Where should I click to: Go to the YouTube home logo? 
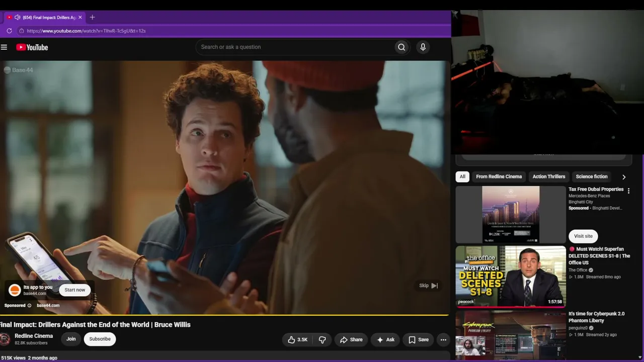coord(32,47)
